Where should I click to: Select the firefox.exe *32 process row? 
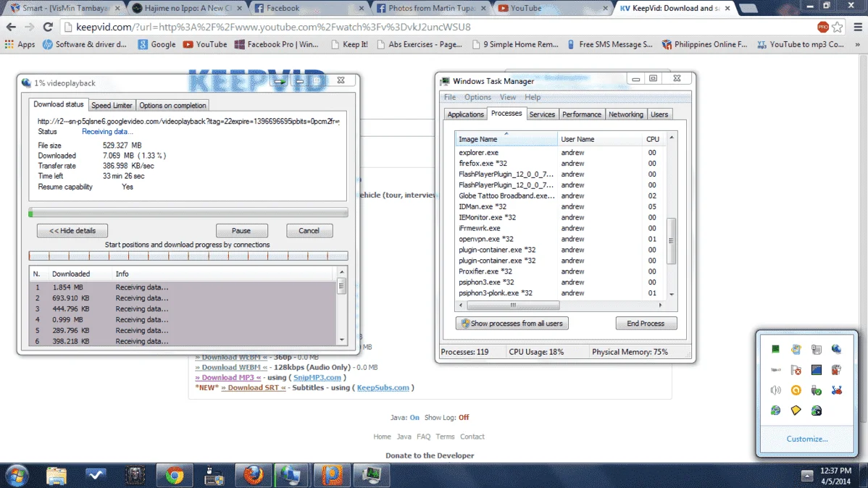coord(559,163)
